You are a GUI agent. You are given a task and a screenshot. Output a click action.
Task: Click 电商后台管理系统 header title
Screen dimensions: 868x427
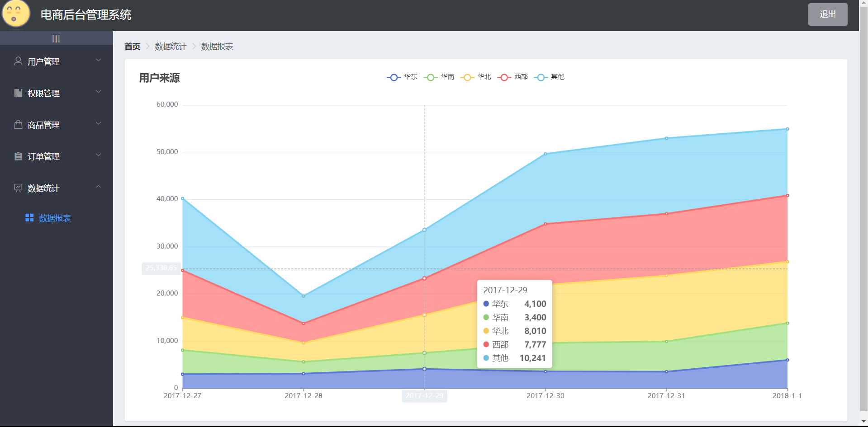pyautogui.click(x=86, y=15)
